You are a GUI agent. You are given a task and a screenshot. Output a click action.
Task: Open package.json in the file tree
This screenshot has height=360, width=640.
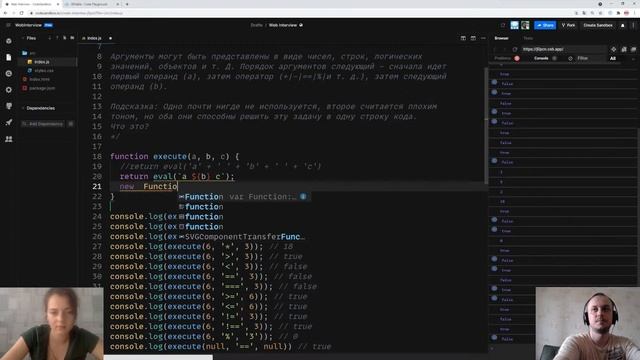[x=42, y=88]
